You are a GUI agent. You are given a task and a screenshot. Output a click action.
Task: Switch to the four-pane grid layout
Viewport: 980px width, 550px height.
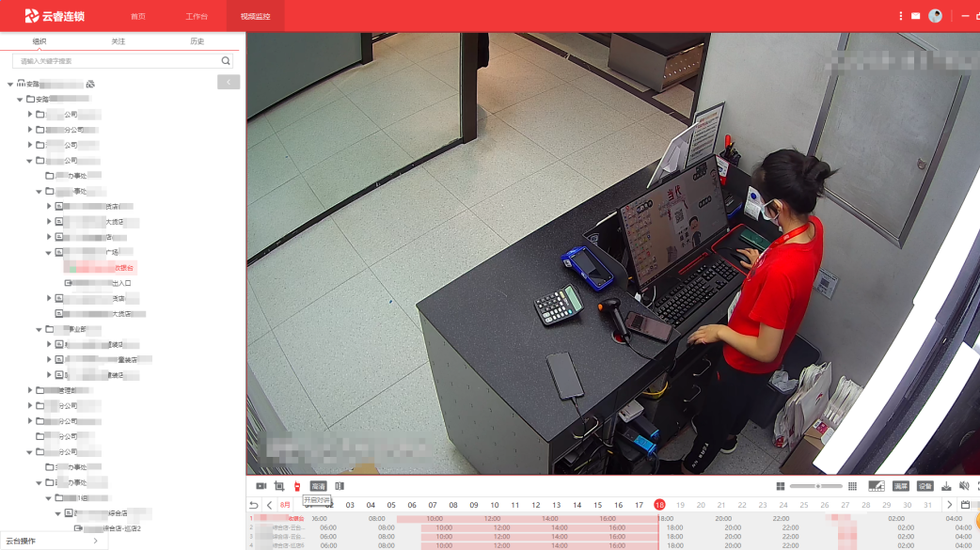pyautogui.click(x=780, y=486)
